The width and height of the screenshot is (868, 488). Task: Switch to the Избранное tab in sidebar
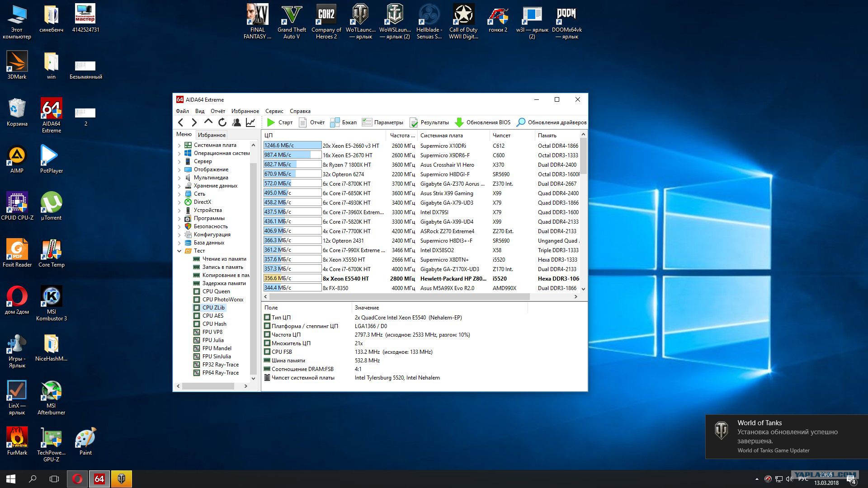pyautogui.click(x=212, y=135)
